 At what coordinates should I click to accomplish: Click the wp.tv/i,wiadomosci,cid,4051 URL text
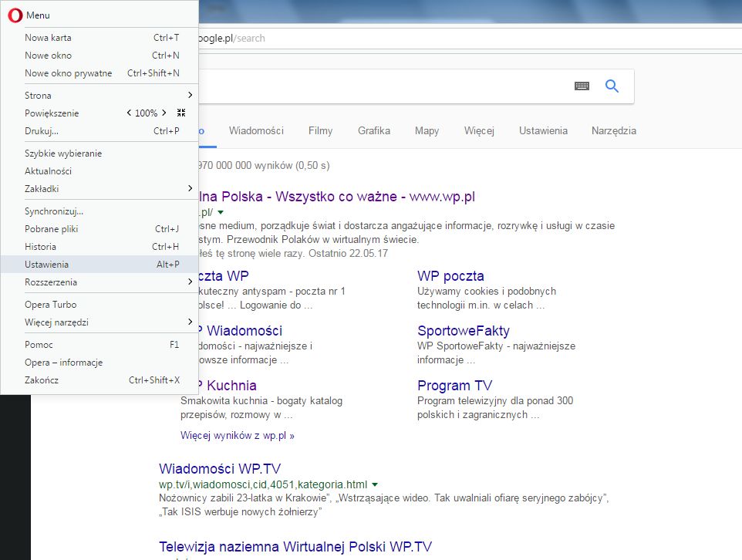263,484
